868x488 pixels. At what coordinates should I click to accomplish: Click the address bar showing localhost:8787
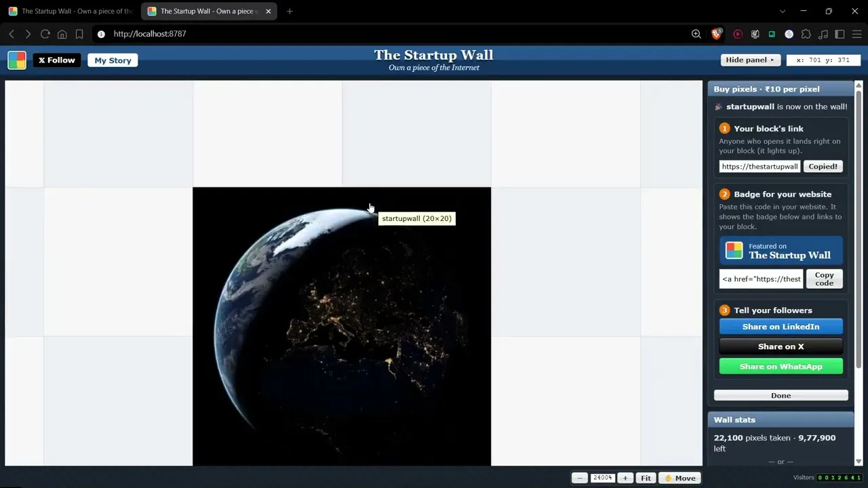point(393,34)
